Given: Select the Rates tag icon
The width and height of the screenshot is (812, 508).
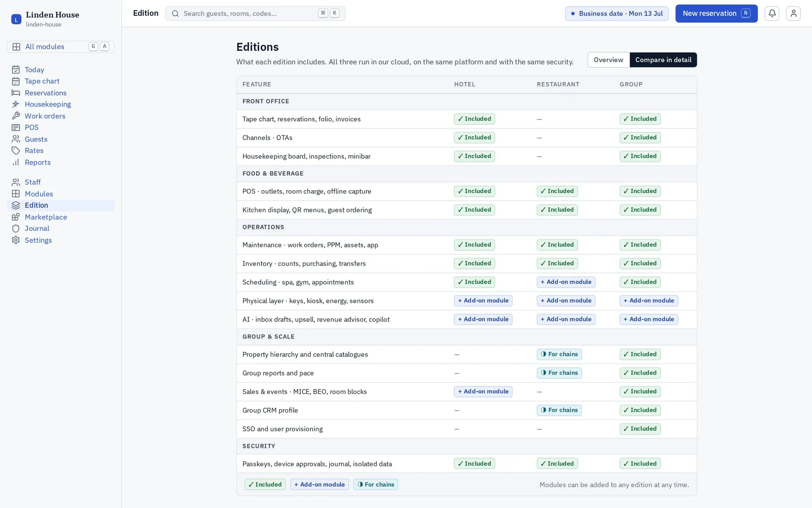Looking at the screenshot, I should pos(16,151).
